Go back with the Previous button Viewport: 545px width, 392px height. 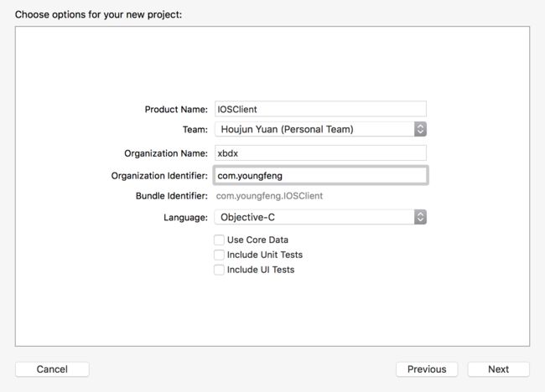427,369
